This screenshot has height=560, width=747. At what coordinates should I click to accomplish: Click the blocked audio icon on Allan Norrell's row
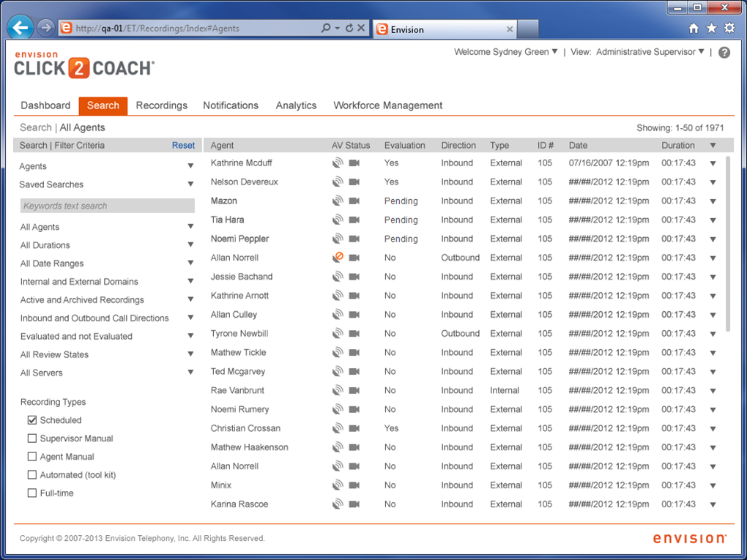[x=338, y=257]
